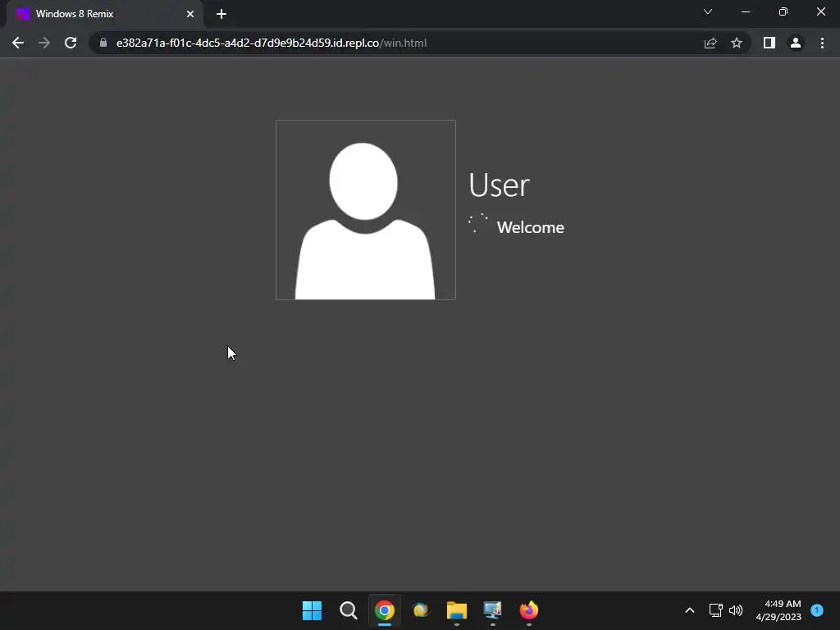Close the Chrome window
This screenshot has height=630, width=840.
coord(820,11)
